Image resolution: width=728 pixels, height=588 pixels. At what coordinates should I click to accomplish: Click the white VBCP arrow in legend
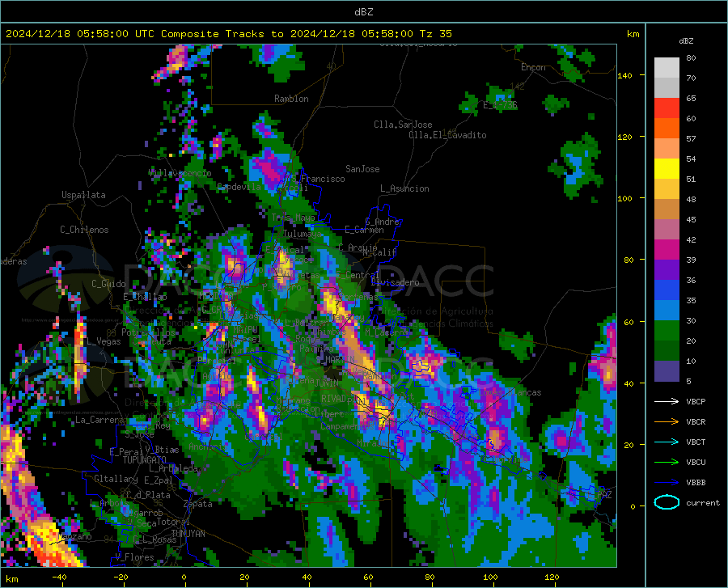pyautogui.click(x=667, y=401)
